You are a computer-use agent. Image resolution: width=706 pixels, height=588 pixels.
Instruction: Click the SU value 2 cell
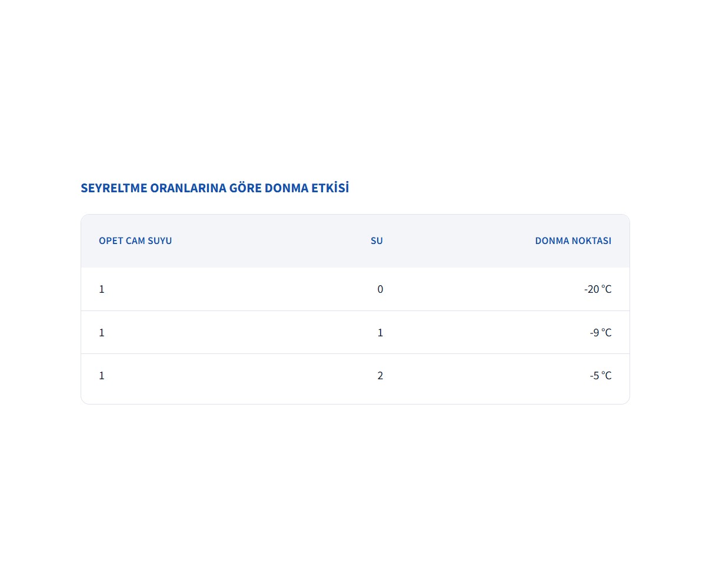click(x=380, y=376)
